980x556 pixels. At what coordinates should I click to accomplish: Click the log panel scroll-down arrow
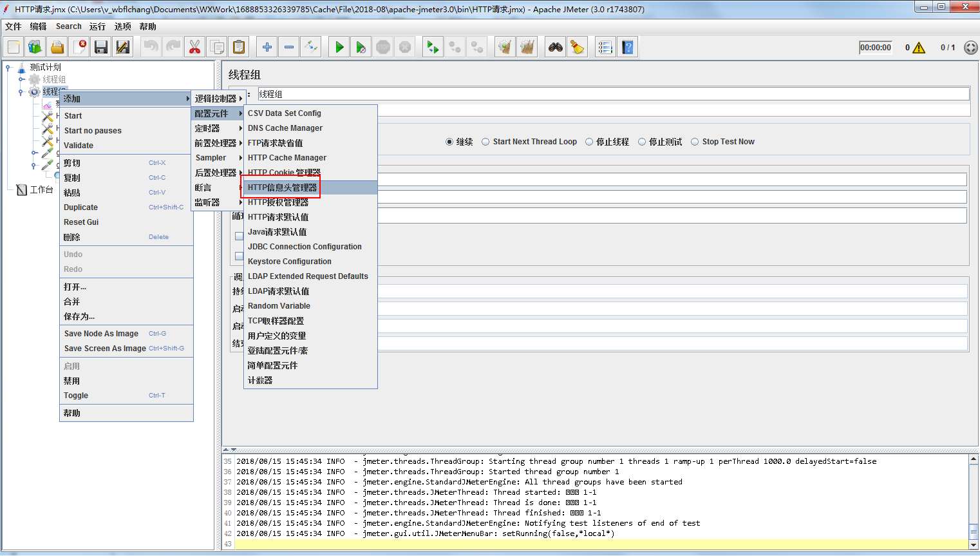(x=974, y=544)
